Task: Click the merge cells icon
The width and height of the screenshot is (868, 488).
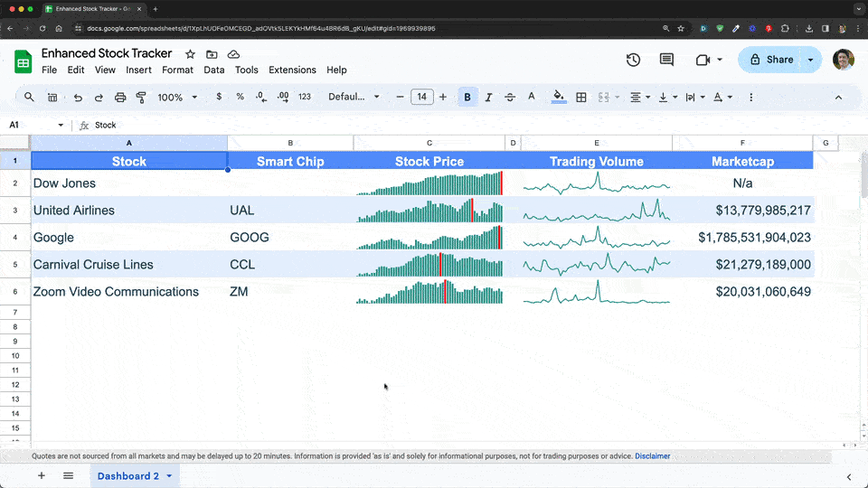Action: [603, 98]
